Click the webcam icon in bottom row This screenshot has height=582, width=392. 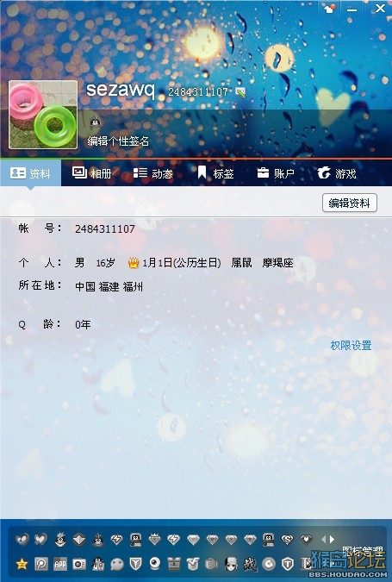(155, 563)
